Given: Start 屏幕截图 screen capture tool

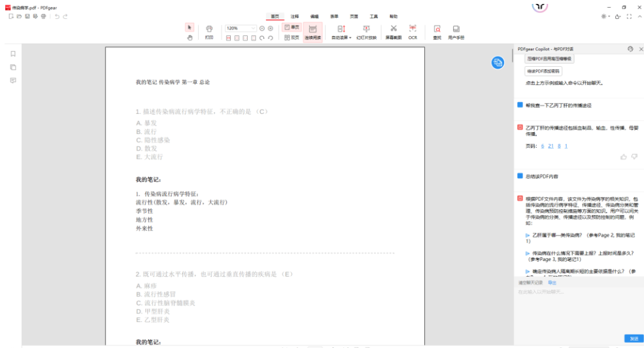Looking at the screenshot, I should pos(394,32).
